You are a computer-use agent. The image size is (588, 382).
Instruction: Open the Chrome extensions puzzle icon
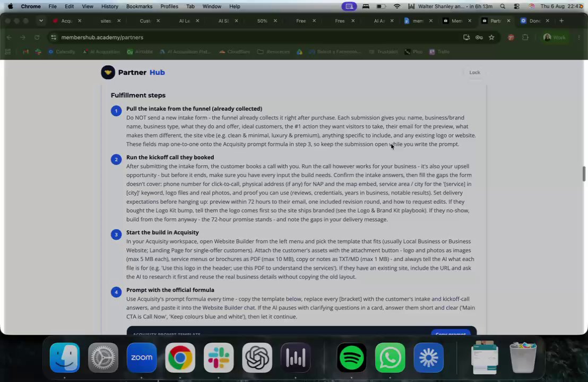tap(525, 37)
